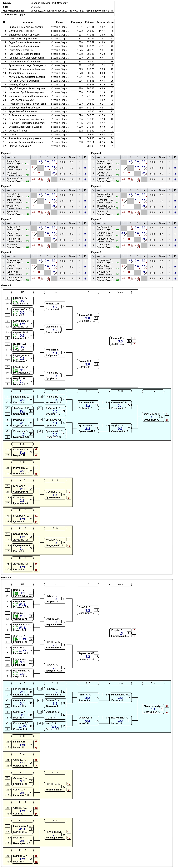Click the Рейтинг column header
Viewport: 180px width, 868px height.
tap(89, 22)
